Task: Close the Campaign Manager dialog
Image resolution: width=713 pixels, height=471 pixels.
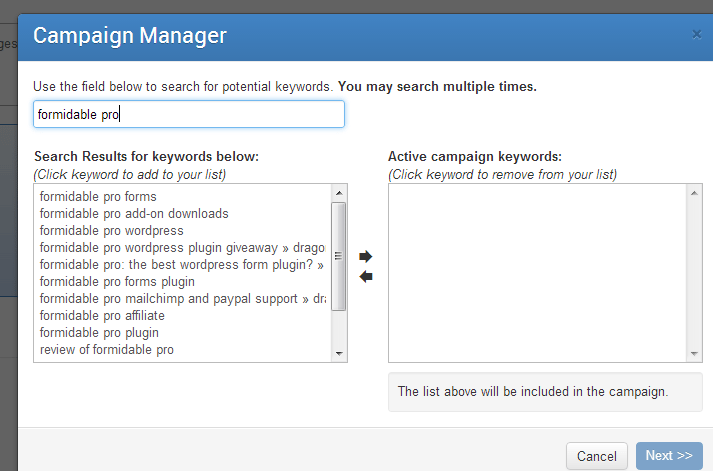Action: coord(696,35)
